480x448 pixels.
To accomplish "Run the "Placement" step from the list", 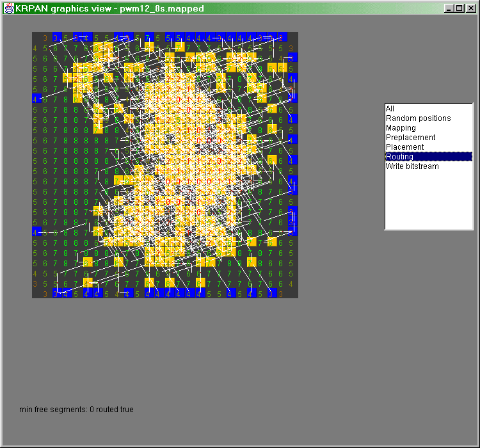I will pos(404,147).
